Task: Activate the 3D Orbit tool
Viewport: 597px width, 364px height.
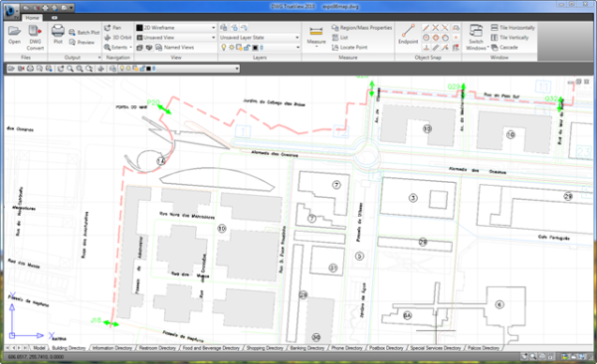Action: click(x=117, y=38)
